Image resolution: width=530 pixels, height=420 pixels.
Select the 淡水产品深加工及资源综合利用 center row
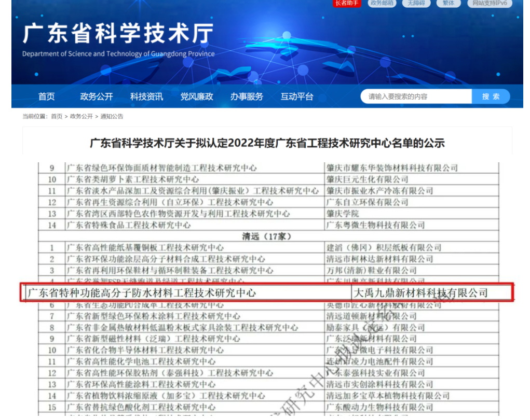tap(195, 191)
